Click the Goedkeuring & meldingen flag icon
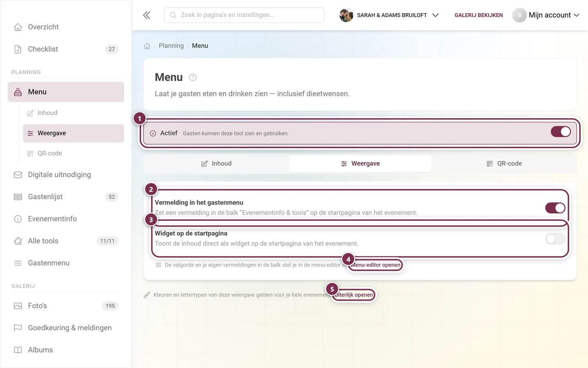Image resolution: width=588 pixels, height=368 pixels. [18, 328]
